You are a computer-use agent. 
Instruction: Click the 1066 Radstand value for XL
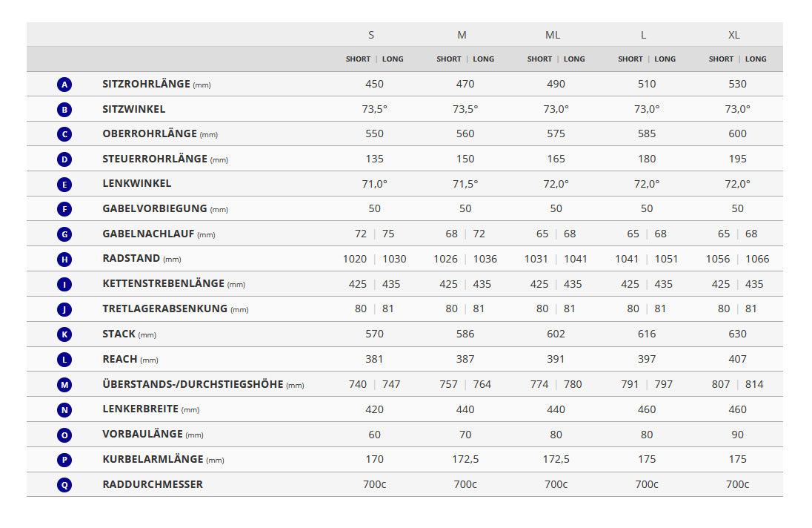coord(757,259)
